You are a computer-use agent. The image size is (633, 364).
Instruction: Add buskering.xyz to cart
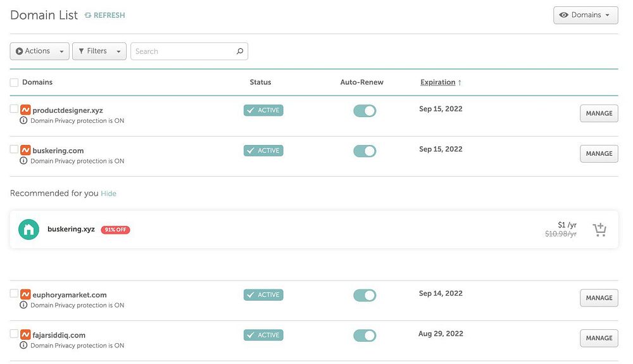click(x=599, y=230)
